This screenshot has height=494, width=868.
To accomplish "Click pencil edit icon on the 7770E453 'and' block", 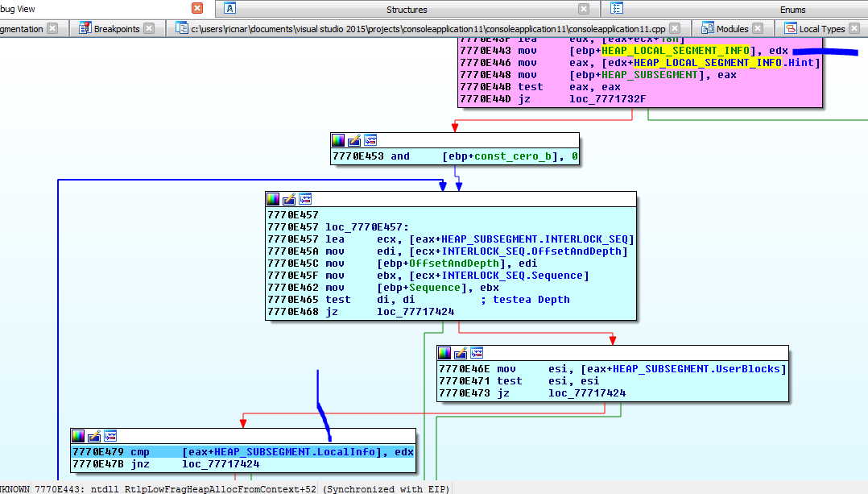I will [354, 140].
